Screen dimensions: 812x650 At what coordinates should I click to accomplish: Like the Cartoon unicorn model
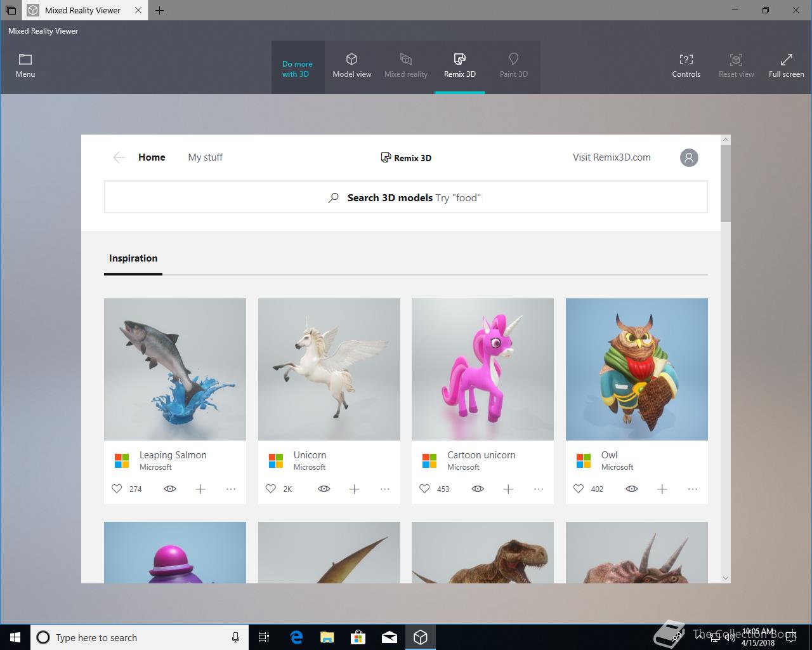click(424, 489)
